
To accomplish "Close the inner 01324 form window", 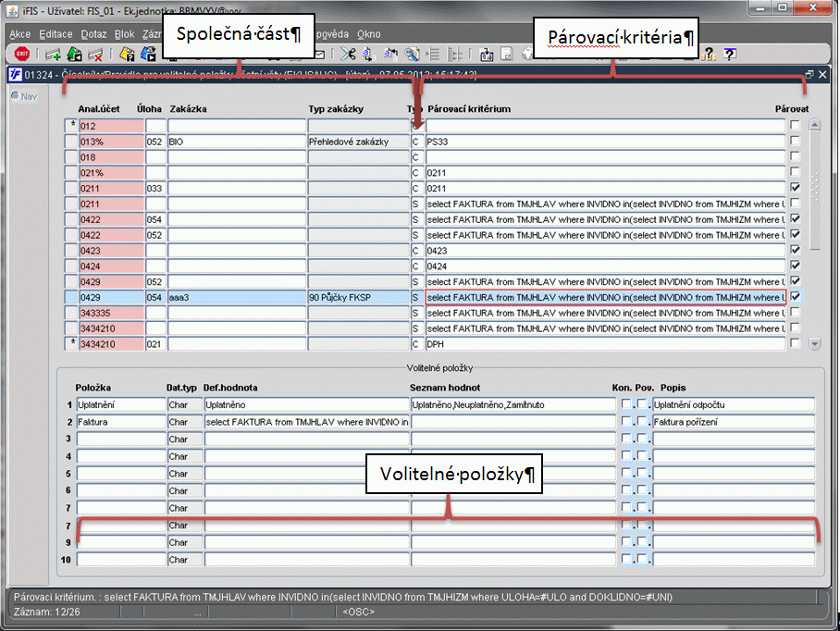I will (822, 74).
